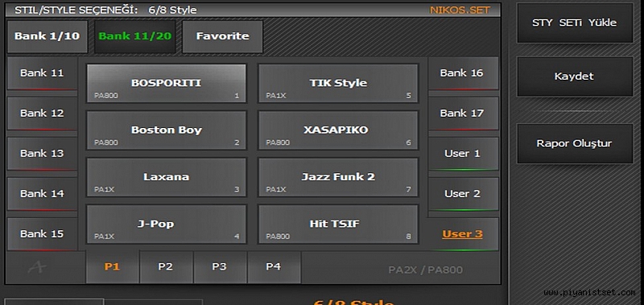Select Bank 16
644x305 pixels.
click(463, 73)
